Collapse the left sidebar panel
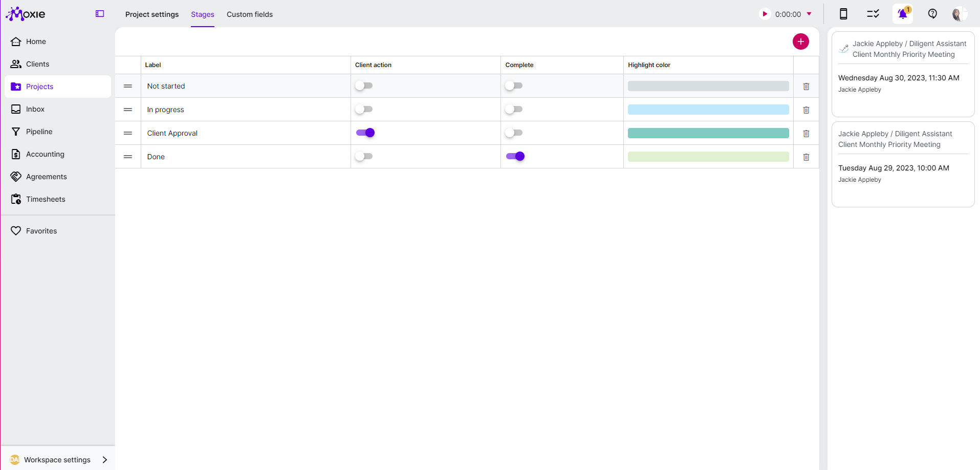Viewport: 980px width, 470px height. (99, 14)
